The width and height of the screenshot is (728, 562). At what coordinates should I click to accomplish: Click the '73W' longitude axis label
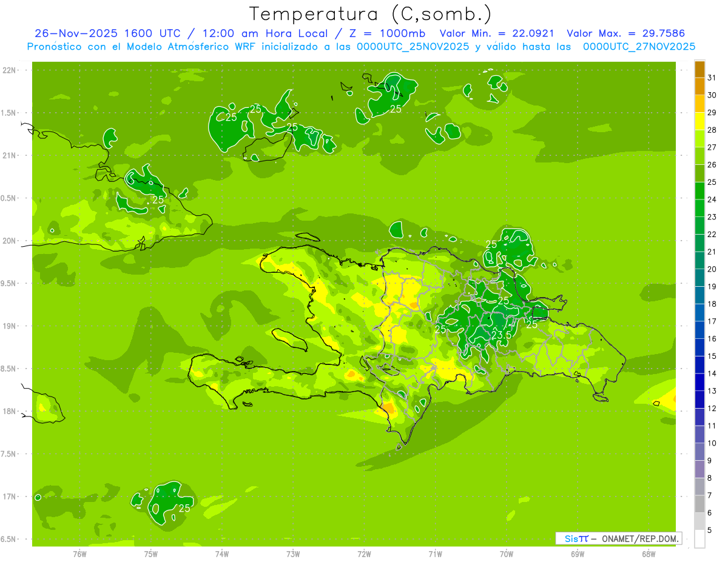[293, 554]
